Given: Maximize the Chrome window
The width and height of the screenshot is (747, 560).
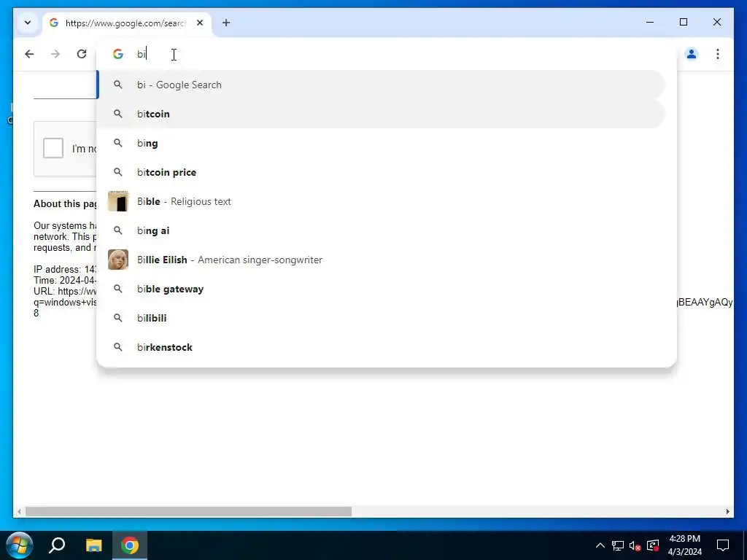Looking at the screenshot, I should pyautogui.click(x=683, y=22).
